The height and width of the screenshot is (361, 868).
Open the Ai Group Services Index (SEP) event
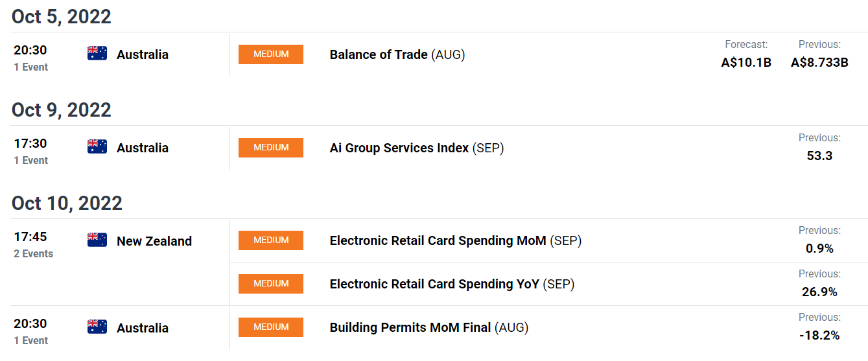click(417, 148)
